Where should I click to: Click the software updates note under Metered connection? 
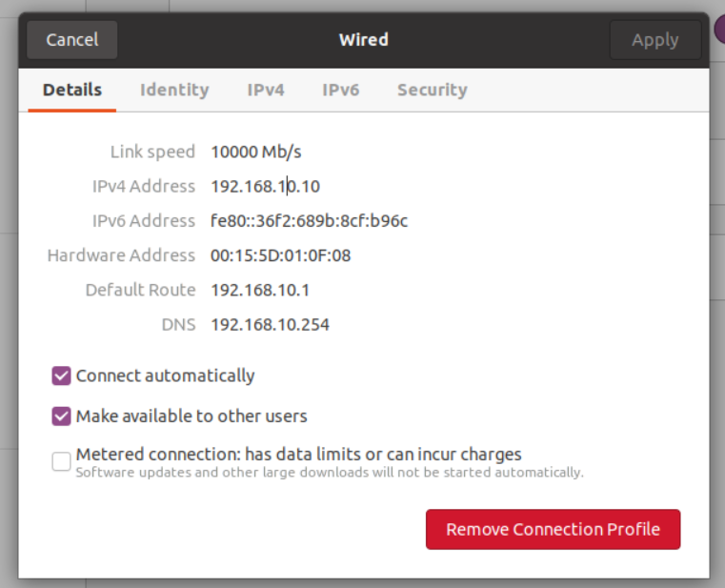(x=330, y=472)
